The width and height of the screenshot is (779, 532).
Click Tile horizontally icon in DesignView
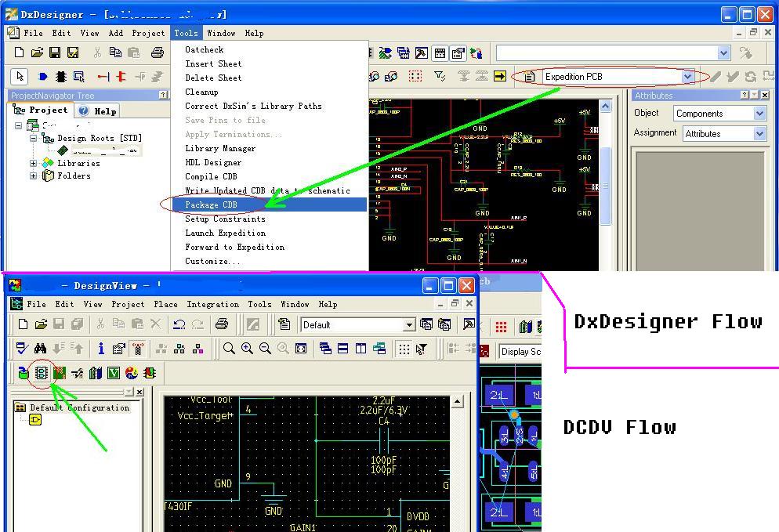[342, 349]
